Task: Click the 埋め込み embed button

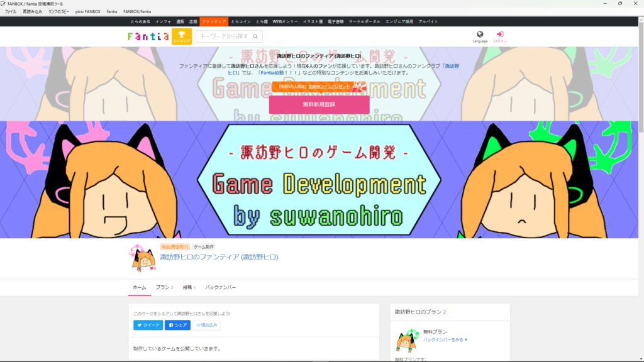Action: 206,325
